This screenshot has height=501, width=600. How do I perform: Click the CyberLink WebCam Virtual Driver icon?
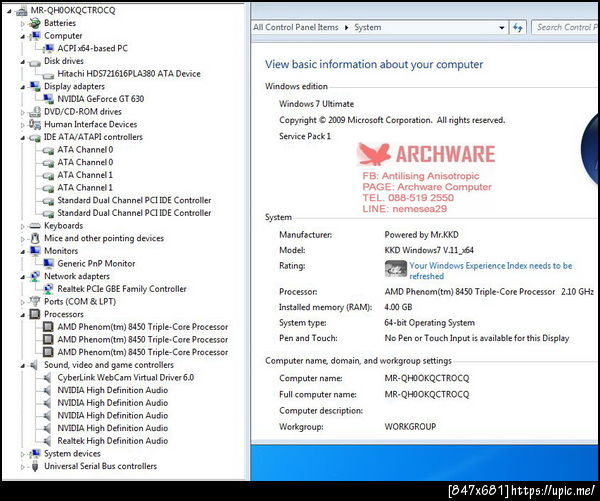(47, 378)
